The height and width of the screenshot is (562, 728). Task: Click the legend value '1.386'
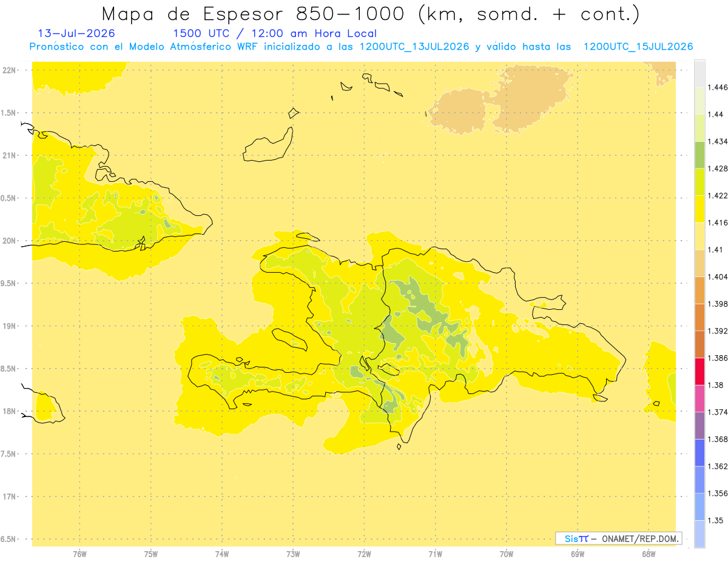(718, 358)
